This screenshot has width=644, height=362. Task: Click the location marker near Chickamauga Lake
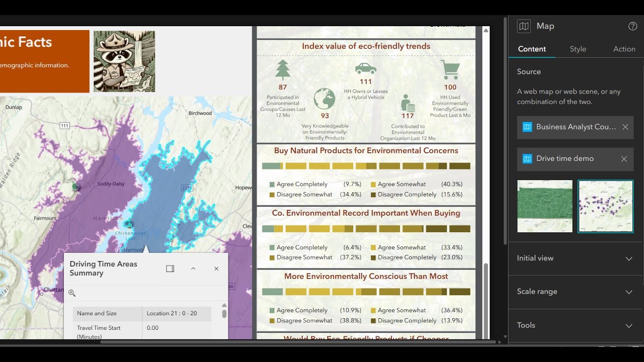pos(129,224)
